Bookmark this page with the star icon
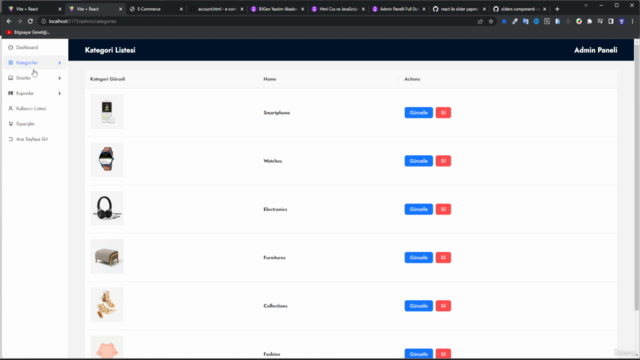Viewport: 640px width, 360px height. 491,21
